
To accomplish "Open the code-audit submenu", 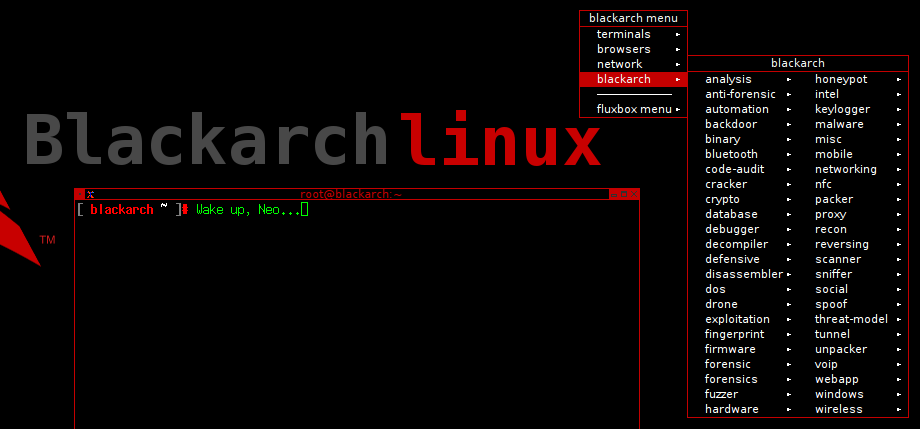I will [743, 169].
